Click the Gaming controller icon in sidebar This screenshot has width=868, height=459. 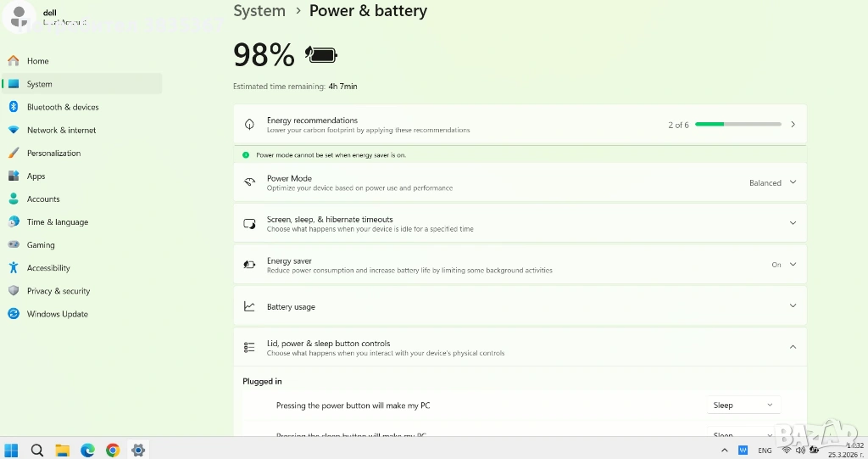pos(14,244)
